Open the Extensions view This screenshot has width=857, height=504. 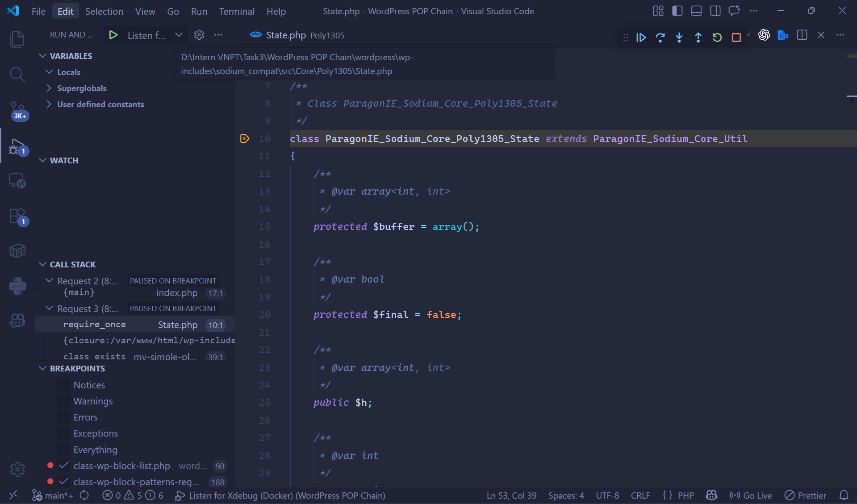(x=18, y=217)
